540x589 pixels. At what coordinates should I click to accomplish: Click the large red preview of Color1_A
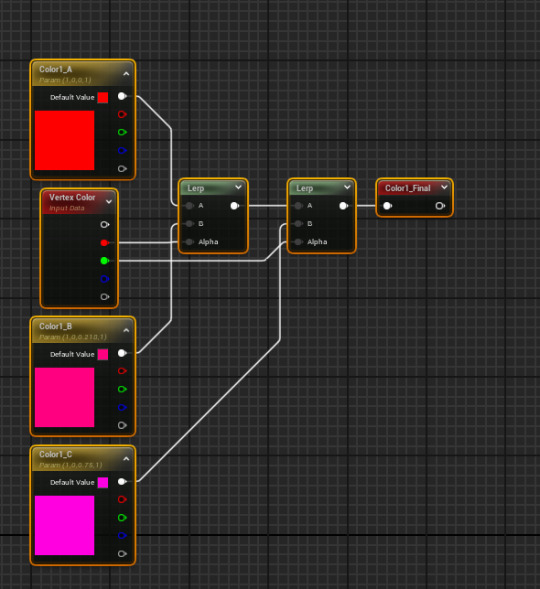pyautogui.click(x=64, y=140)
